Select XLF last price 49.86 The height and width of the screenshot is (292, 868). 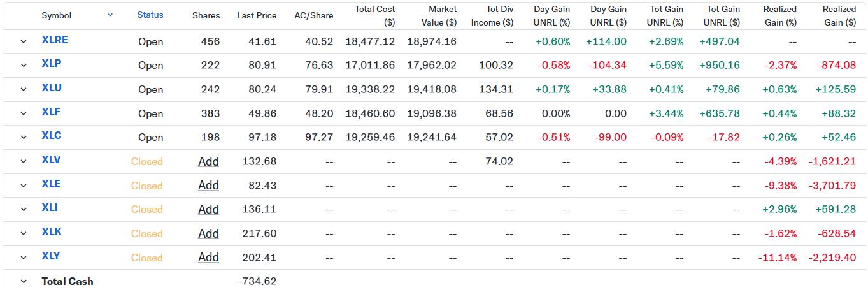pyautogui.click(x=262, y=113)
